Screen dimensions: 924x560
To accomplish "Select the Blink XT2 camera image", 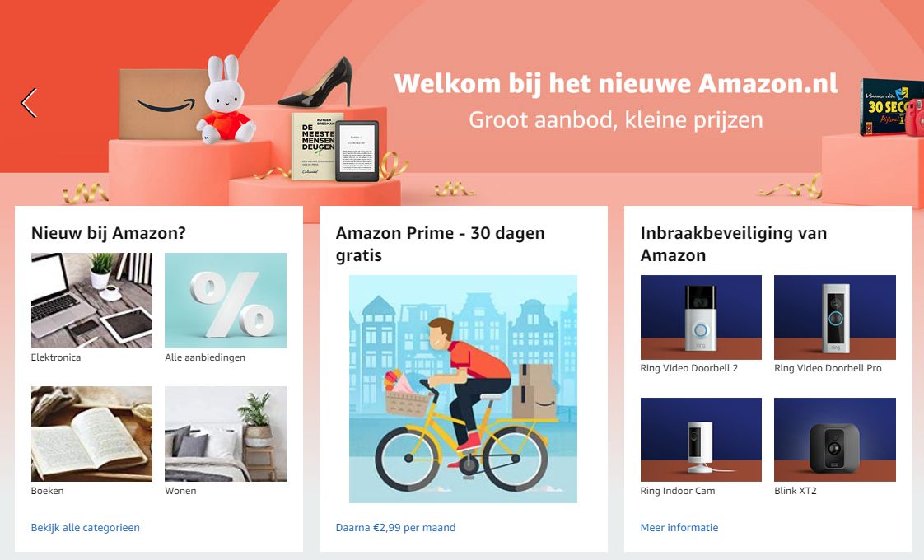I will click(x=835, y=440).
